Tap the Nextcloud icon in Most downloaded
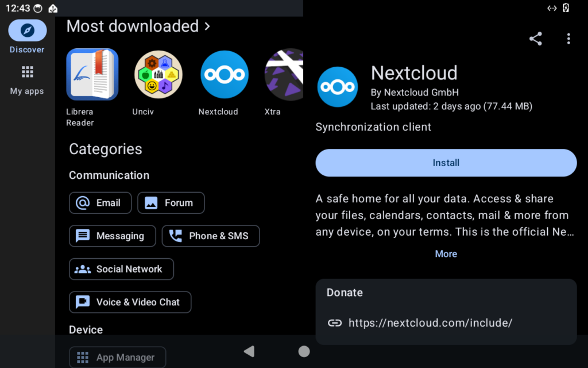The height and width of the screenshot is (368, 588). coord(224,75)
